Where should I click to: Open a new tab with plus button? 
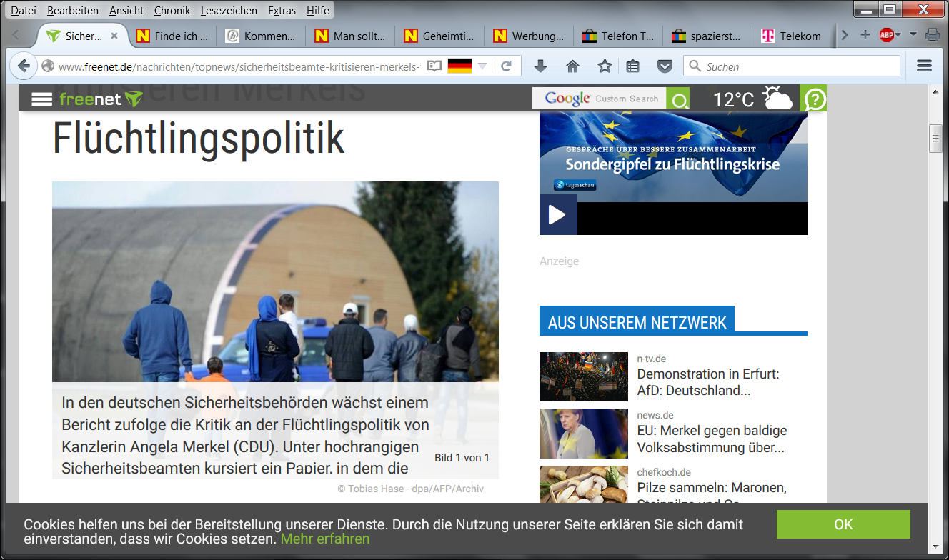point(865,35)
